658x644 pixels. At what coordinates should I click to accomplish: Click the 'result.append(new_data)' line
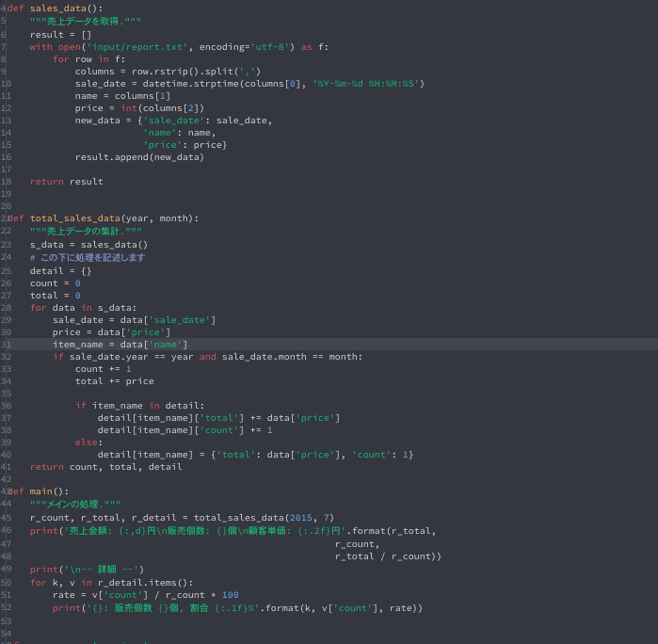point(139,157)
